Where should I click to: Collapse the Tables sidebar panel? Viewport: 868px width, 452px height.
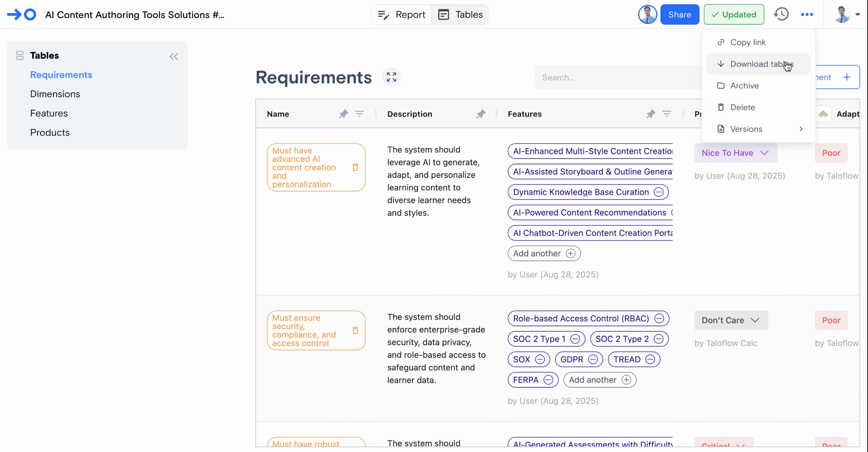click(174, 57)
